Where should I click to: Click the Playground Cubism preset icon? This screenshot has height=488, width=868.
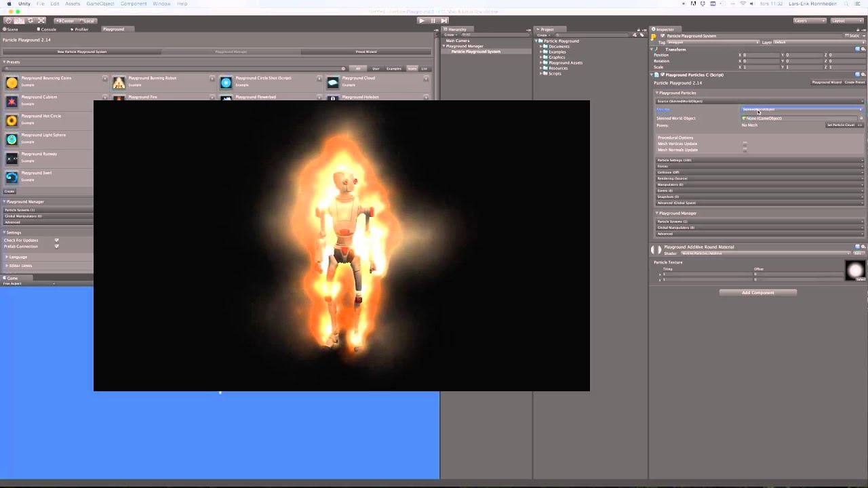pyautogui.click(x=12, y=102)
